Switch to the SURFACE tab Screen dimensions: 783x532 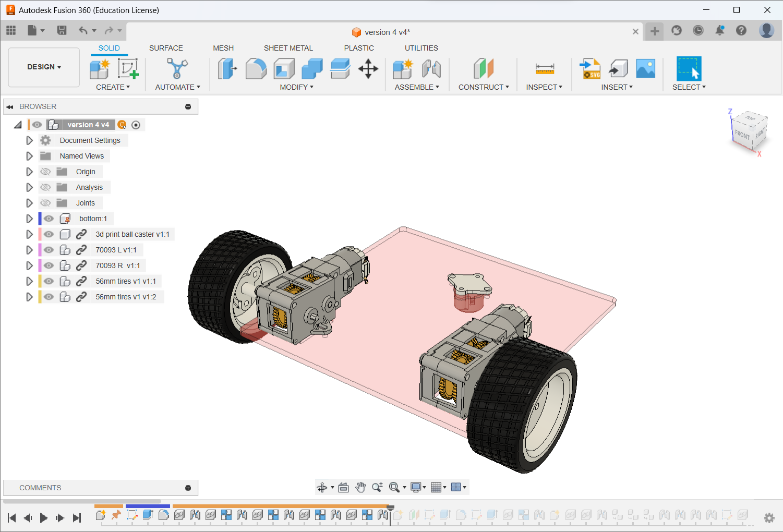tap(166, 48)
